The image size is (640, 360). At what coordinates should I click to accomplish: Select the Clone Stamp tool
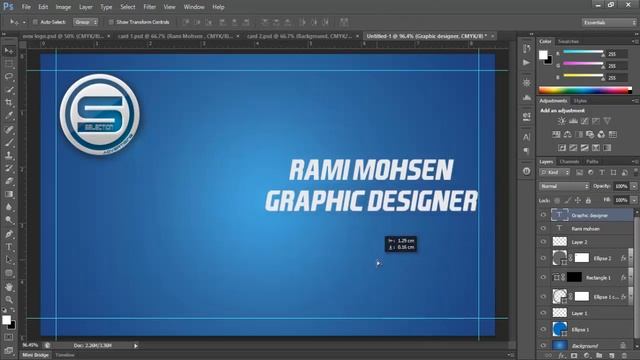9,155
